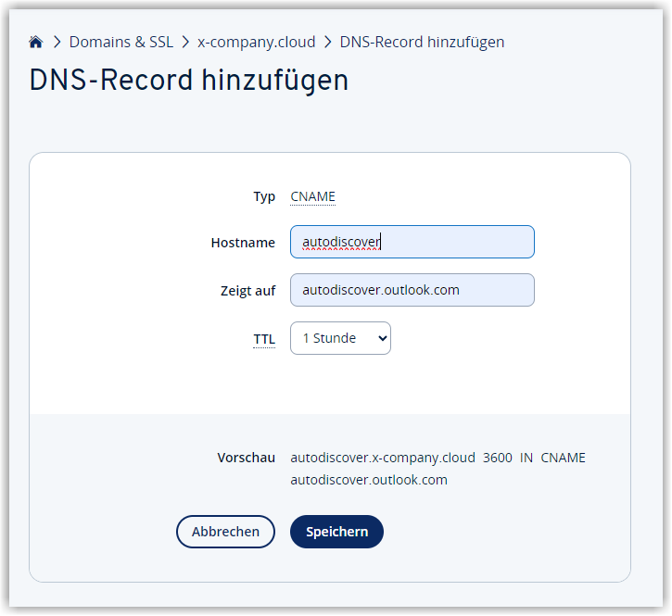This screenshot has height=616, width=672.
Task: Click the Typ label
Action: pos(264,196)
